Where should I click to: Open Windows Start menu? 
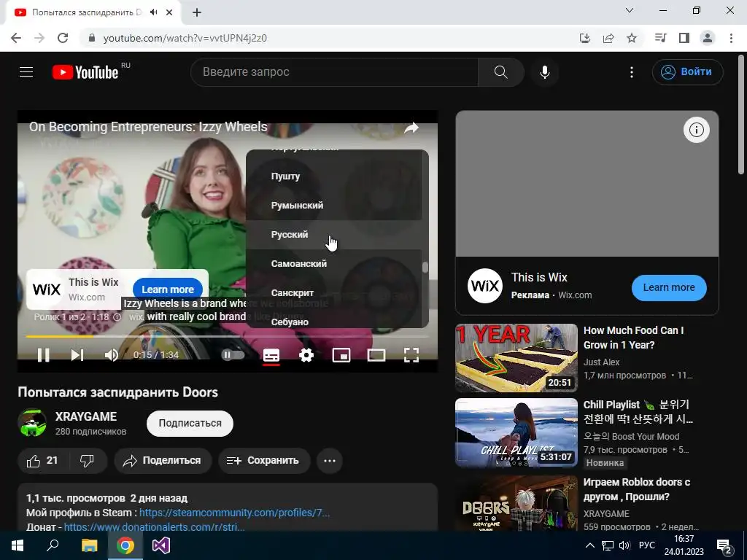coord(18,545)
